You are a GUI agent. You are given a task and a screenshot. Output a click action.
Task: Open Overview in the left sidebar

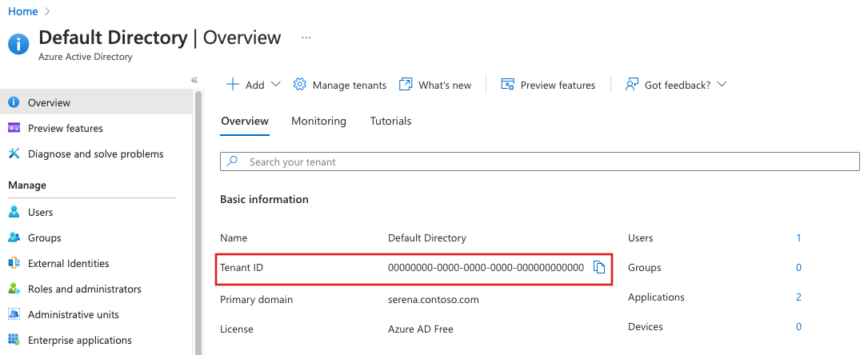[96, 102]
